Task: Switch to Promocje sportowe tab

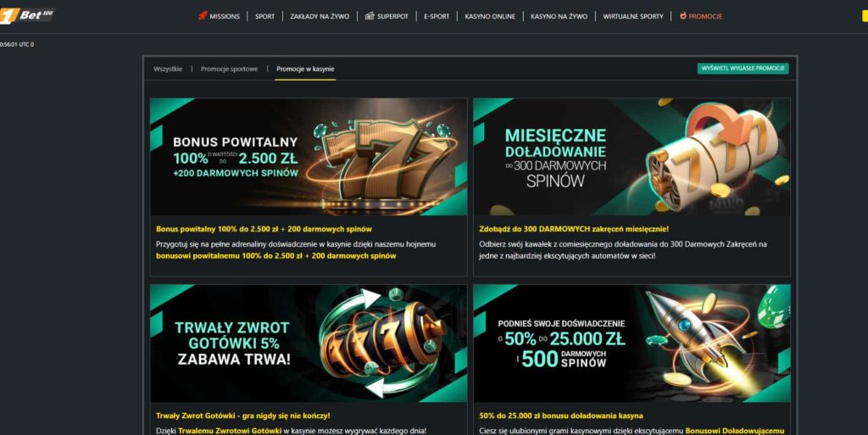Action: (229, 70)
